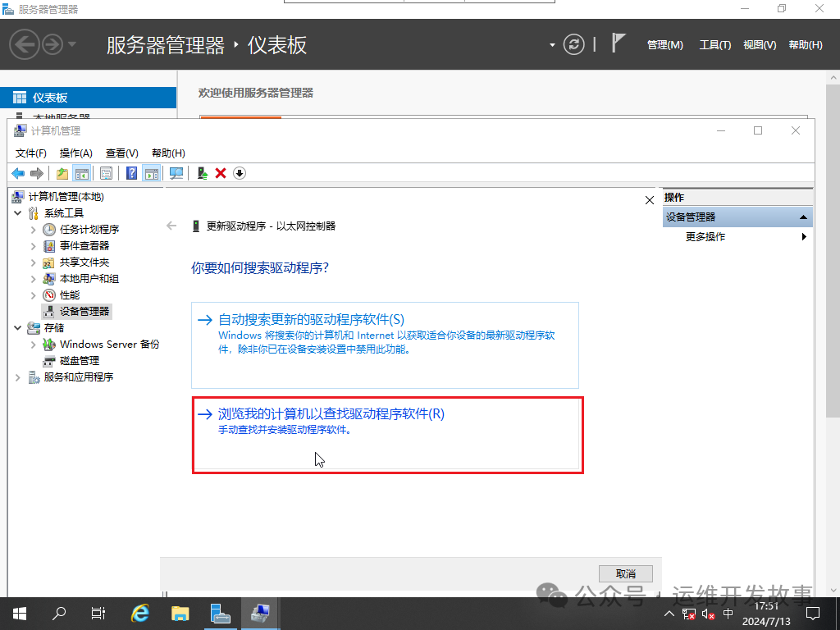The width and height of the screenshot is (840, 630).
Task: Expand 更多操作 in the actions pane
Action: click(x=802, y=236)
